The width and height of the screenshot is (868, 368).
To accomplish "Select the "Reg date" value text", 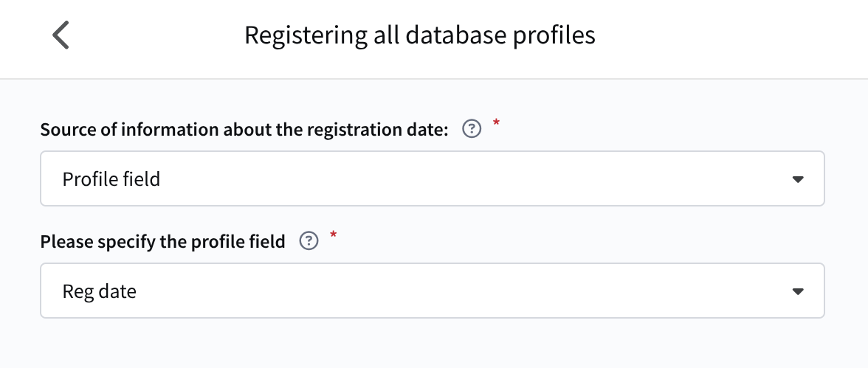I will click(100, 291).
